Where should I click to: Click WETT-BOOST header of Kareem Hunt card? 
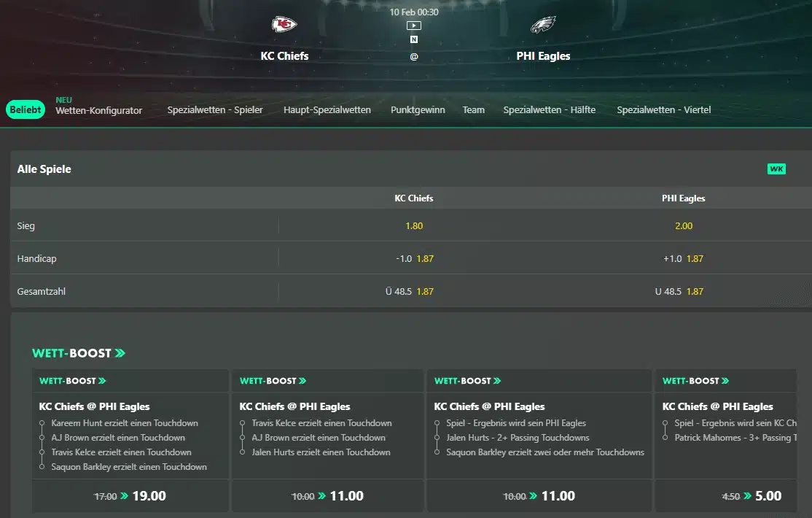tap(72, 381)
